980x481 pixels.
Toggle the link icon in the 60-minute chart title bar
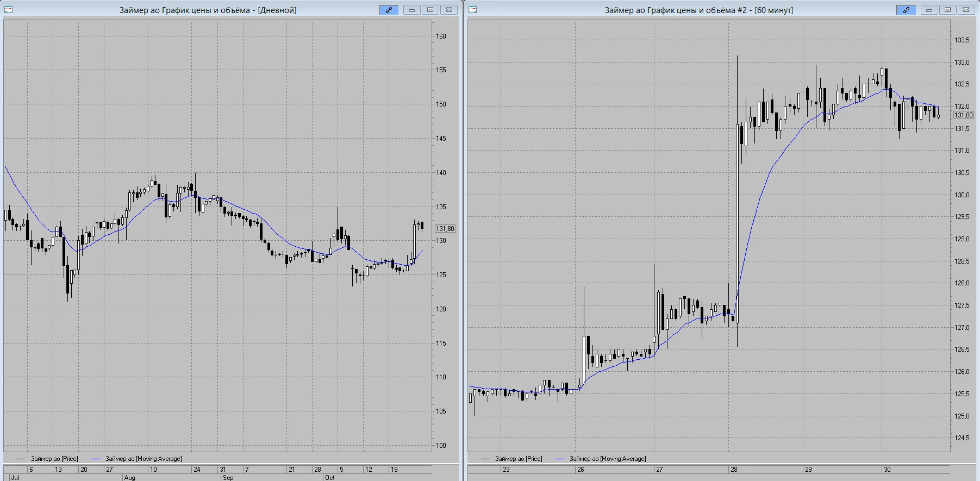coord(906,10)
